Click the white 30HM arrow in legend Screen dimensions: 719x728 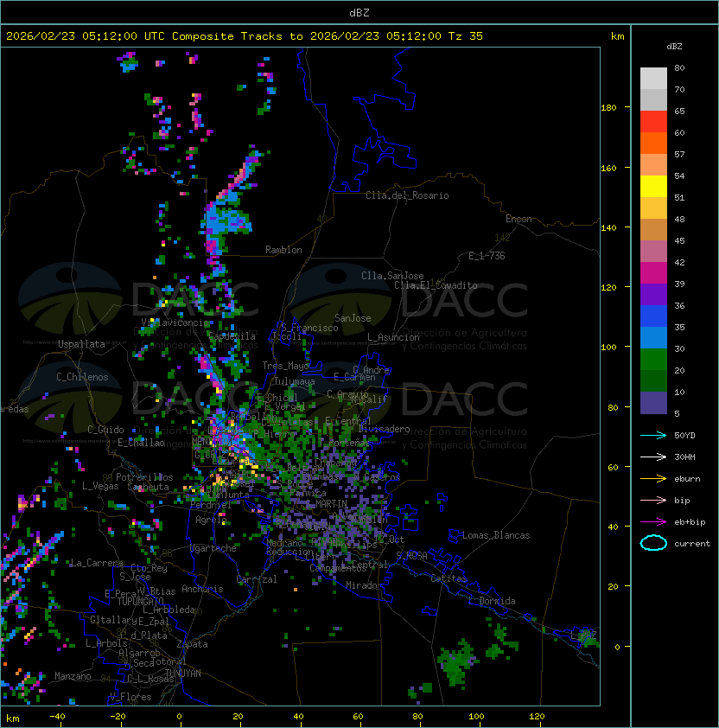pos(653,457)
